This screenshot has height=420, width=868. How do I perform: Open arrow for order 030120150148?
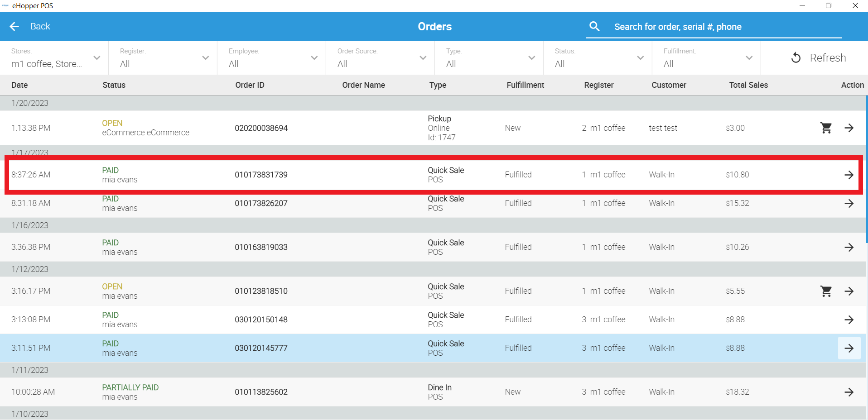849,320
